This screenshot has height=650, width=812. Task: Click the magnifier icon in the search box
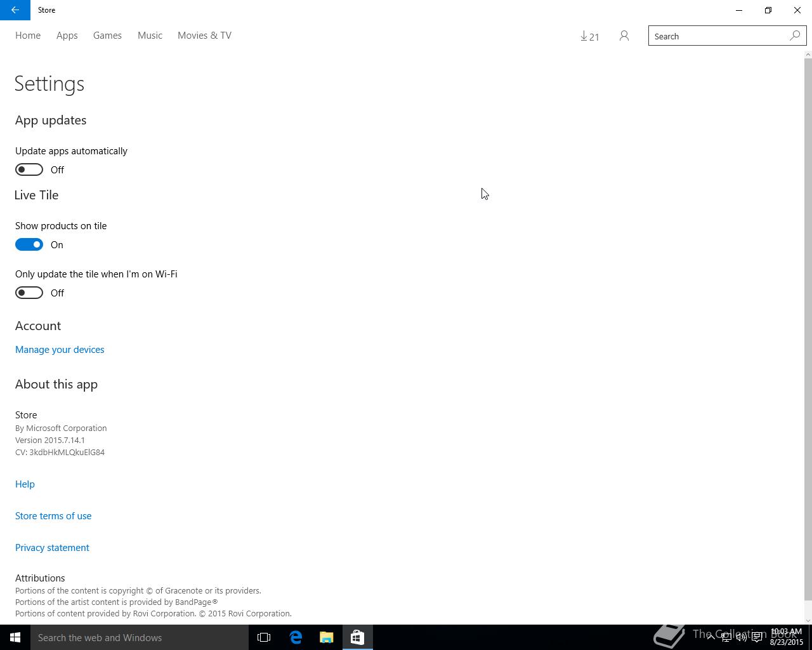(x=795, y=36)
